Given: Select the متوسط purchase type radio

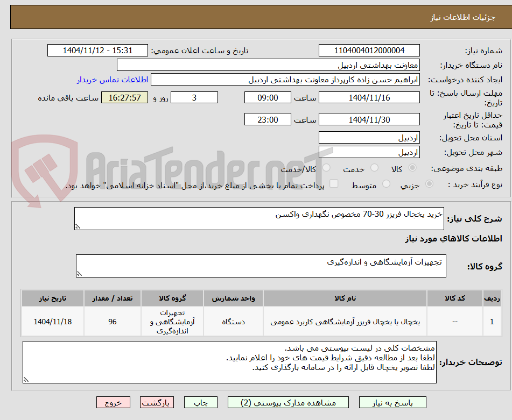Looking at the screenshot, I should pyautogui.click(x=386, y=184).
